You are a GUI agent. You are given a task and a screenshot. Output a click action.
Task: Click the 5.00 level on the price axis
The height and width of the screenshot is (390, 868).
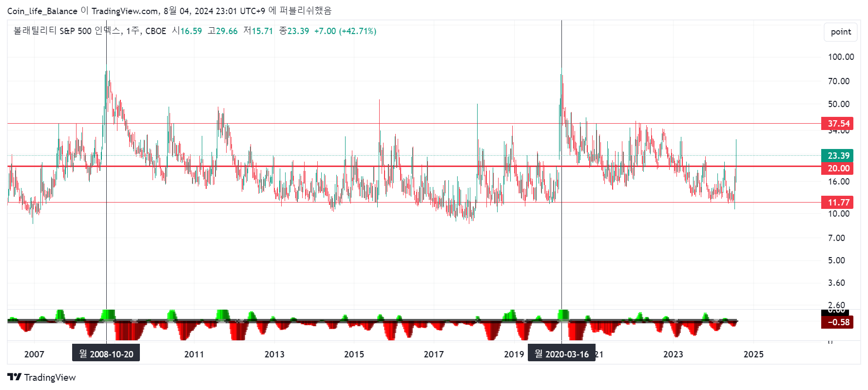point(836,260)
